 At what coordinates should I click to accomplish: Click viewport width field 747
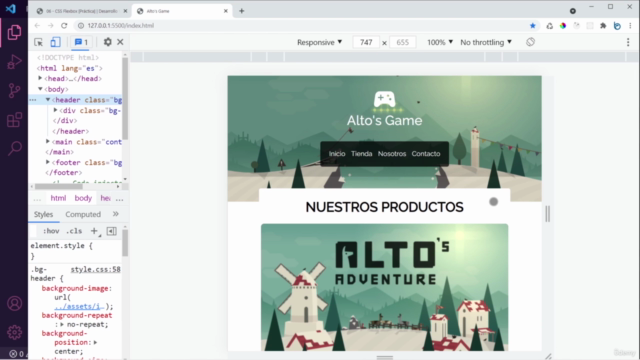(366, 42)
